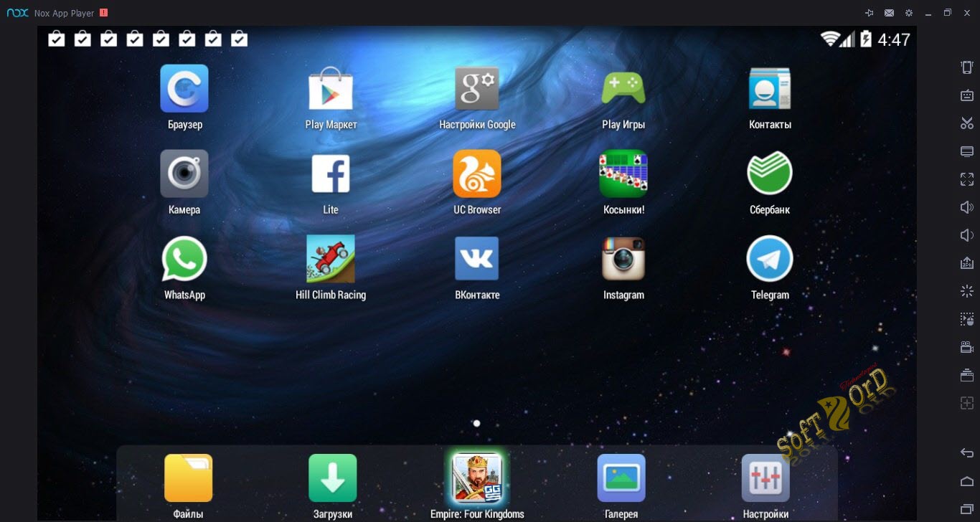980x522 pixels.
Task: Open Файлы file manager in dock
Action: point(188,478)
